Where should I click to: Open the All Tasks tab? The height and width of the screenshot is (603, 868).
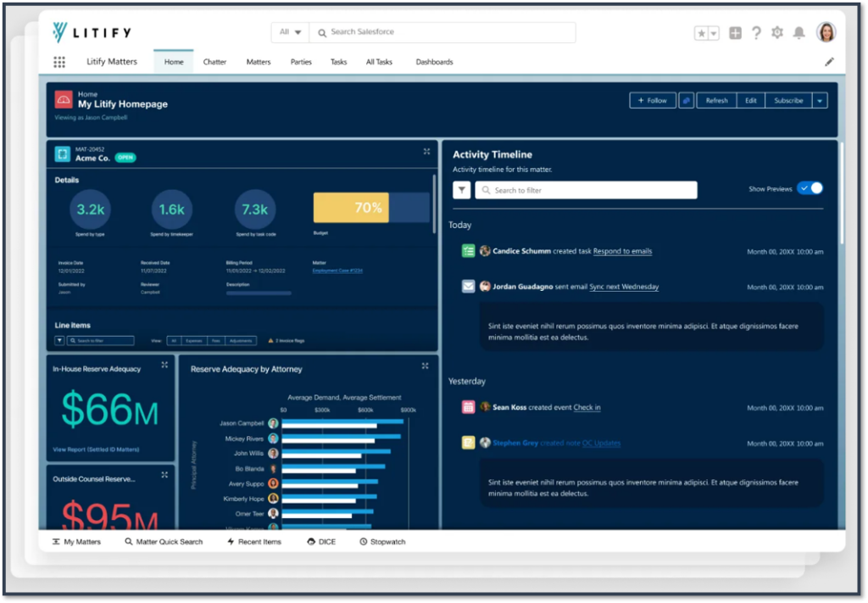(379, 62)
